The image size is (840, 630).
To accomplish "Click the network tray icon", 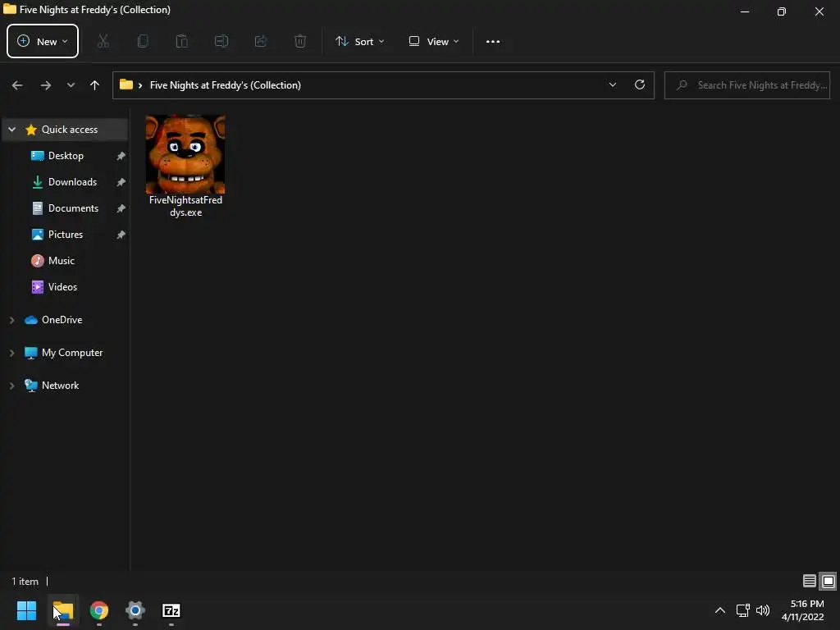I will [x=742, y=610].
